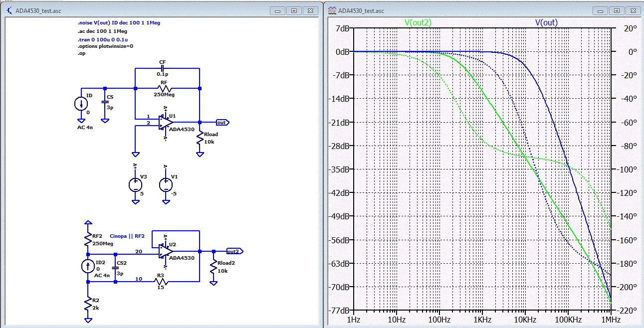Select the ID2 current source symbol
The height and width of the screenshot is (328, 644).
(88, 266)
